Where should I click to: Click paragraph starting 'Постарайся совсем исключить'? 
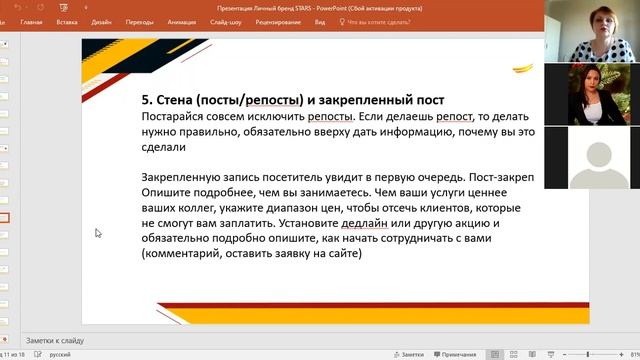(x=338, y=131)
